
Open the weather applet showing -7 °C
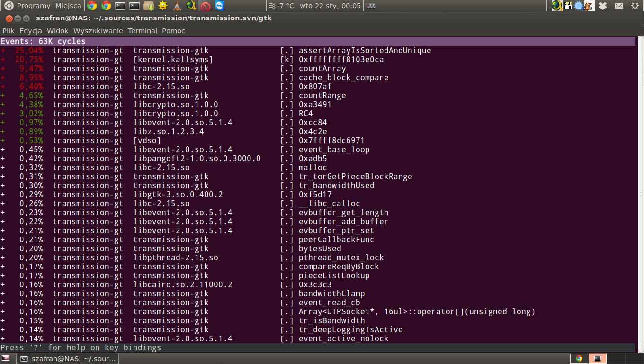point(281,6)
